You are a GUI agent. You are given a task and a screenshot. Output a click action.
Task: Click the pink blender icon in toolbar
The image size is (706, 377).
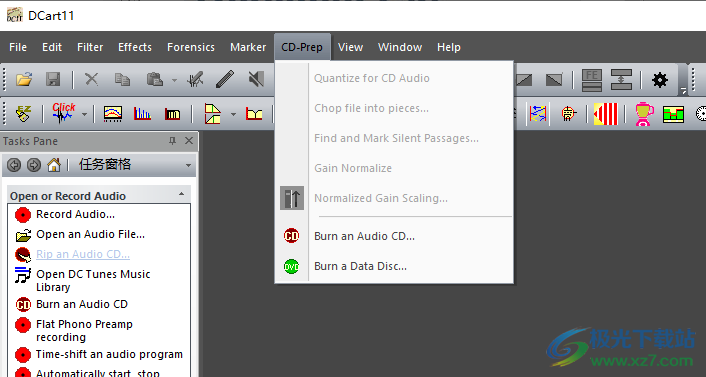tap(644, 114)
